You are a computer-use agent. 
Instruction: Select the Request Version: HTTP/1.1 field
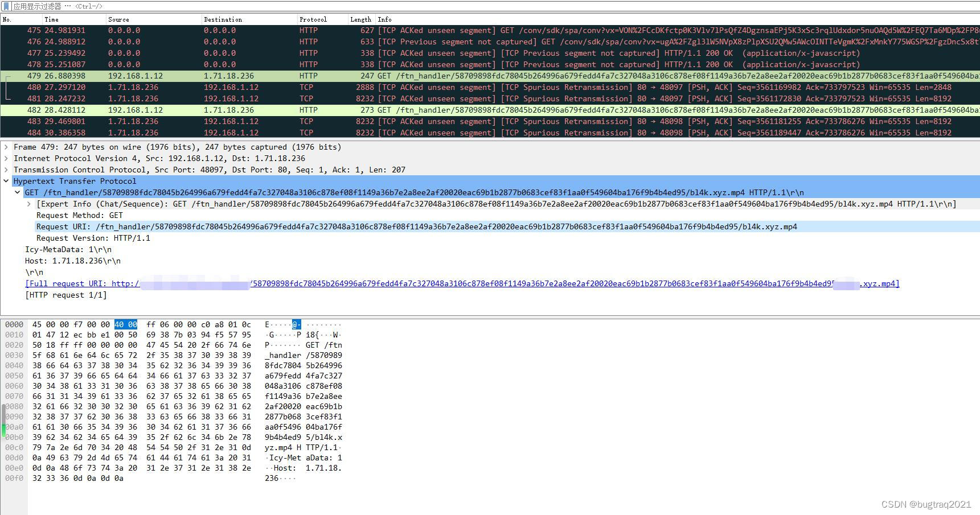coord(93,238)
